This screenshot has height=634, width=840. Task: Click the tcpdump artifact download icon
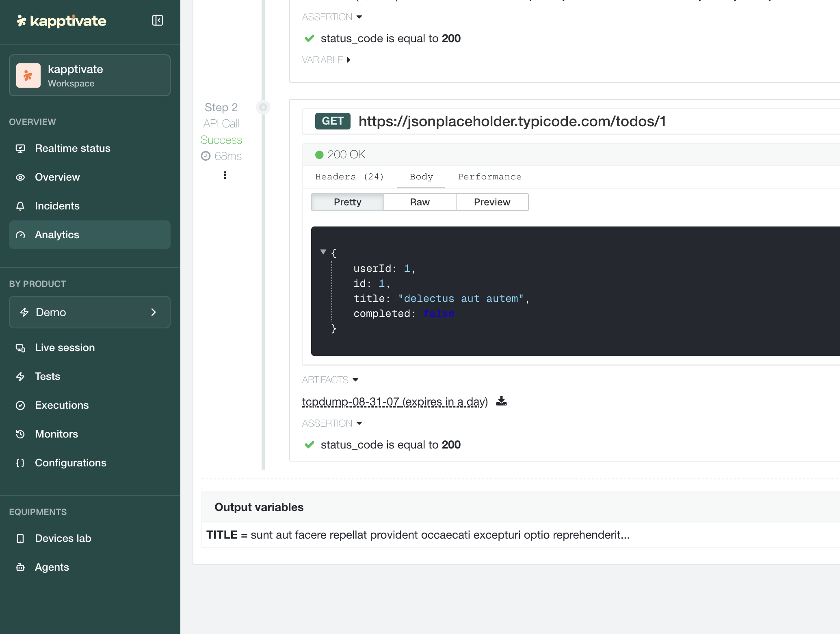coord(502,401)
